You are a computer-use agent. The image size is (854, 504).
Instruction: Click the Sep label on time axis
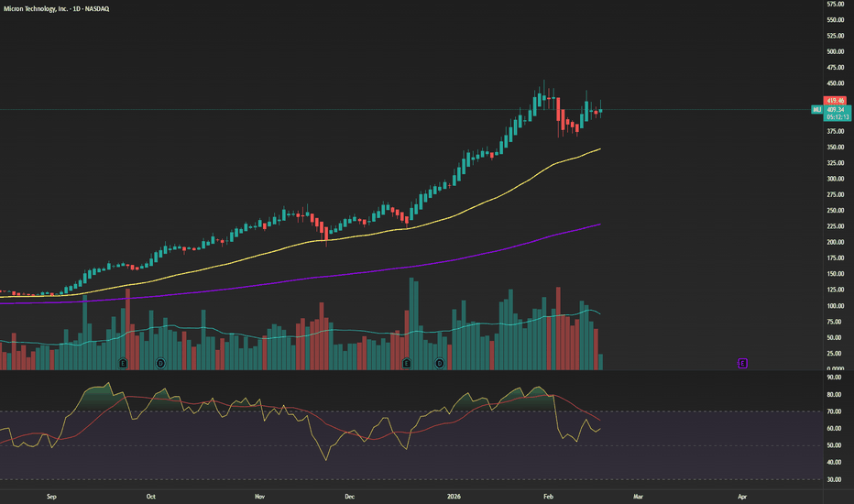pos(51,496)
